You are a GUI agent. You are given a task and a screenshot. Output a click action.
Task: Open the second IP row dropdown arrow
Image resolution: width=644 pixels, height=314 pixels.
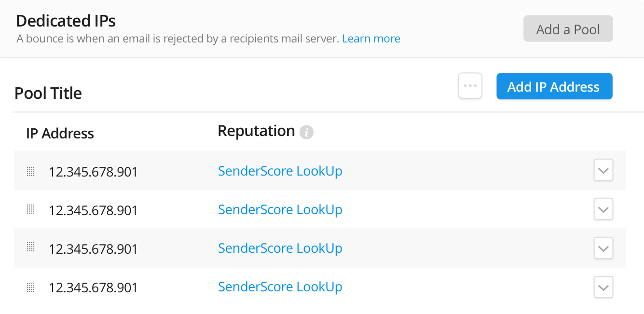tap(603, 209)
